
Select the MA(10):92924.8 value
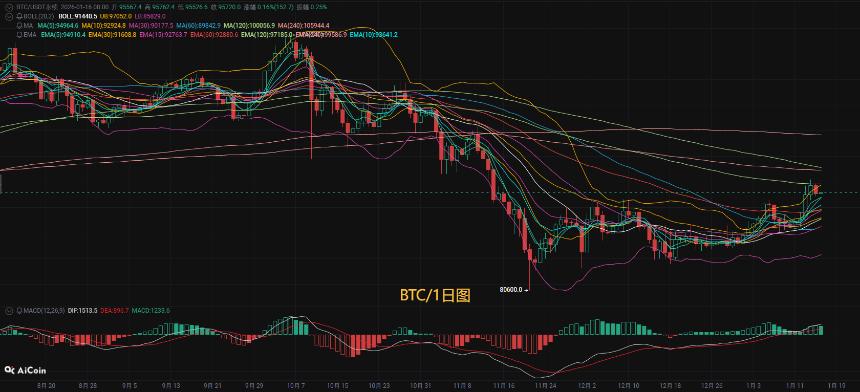pyautogui.click(x=104, y=26)
